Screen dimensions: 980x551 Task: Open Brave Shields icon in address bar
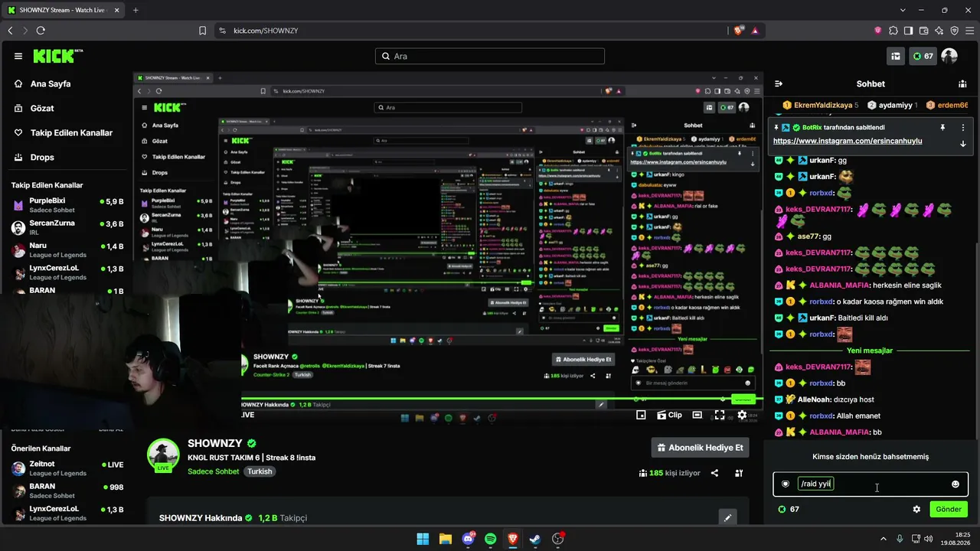coord(739,31)
